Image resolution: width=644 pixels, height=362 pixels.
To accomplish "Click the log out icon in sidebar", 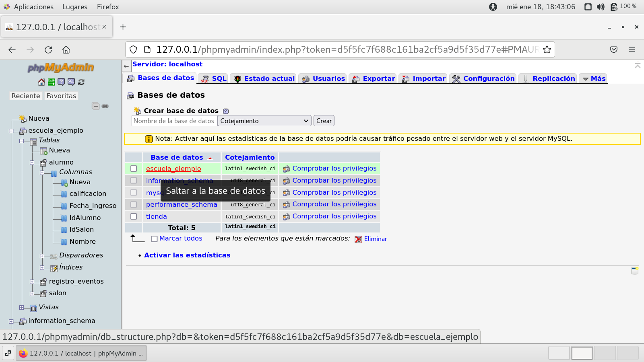I will pyautogui.click(x=52, y=82).
